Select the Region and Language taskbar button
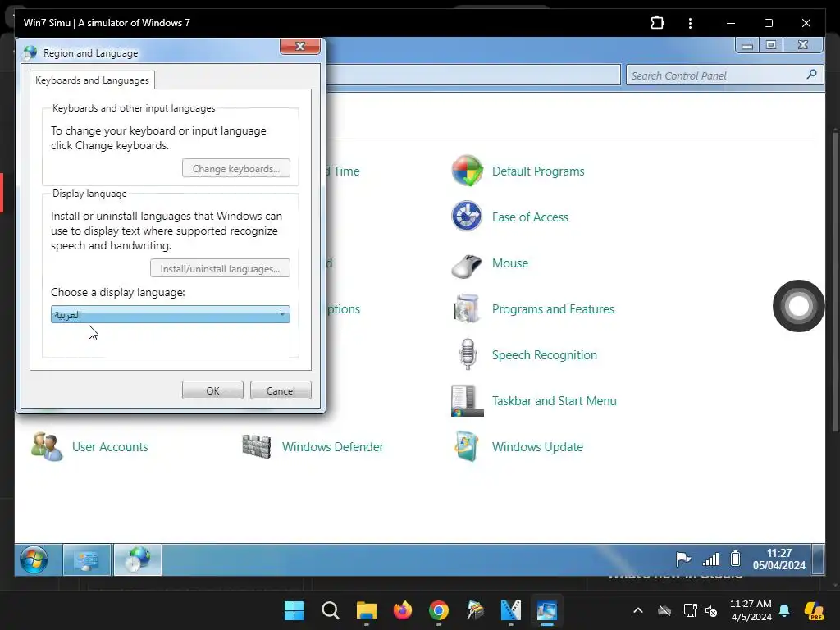 pyautogui.click(x=138, y=559)
